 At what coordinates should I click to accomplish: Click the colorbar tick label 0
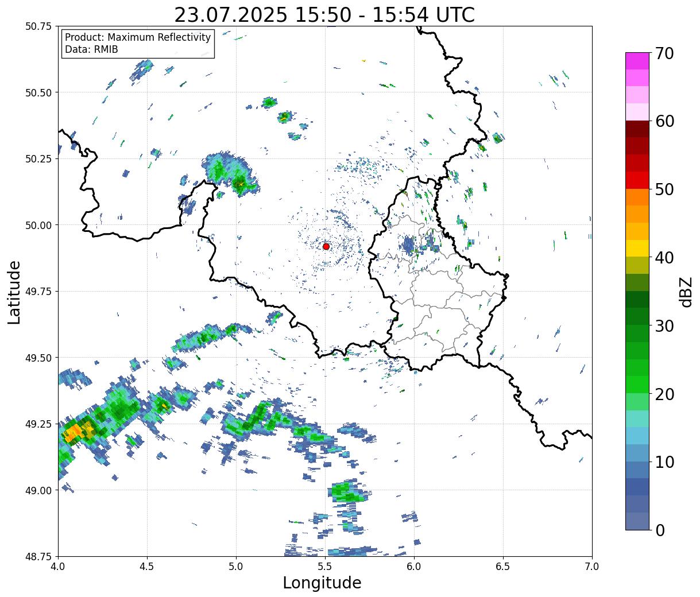[x=660, y=530]
